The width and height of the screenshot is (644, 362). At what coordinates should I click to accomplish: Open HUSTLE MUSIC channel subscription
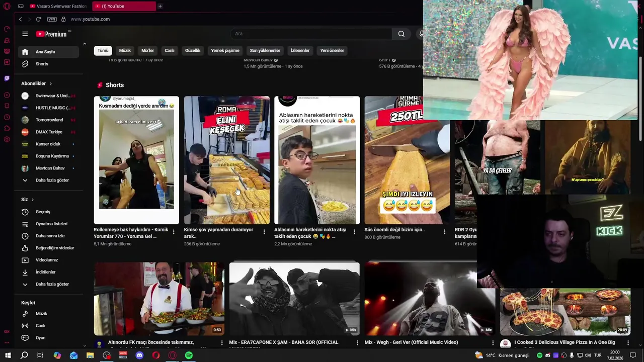coord(48,108)
